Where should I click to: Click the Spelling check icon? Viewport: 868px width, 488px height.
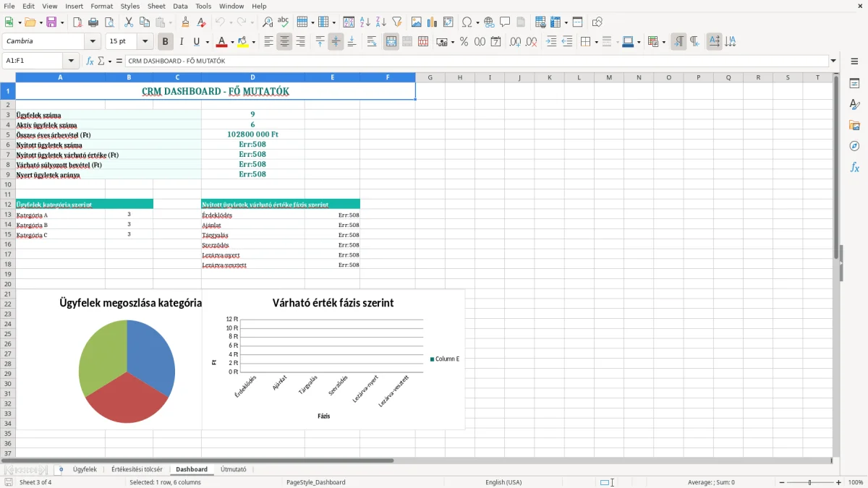click(284, 22)
